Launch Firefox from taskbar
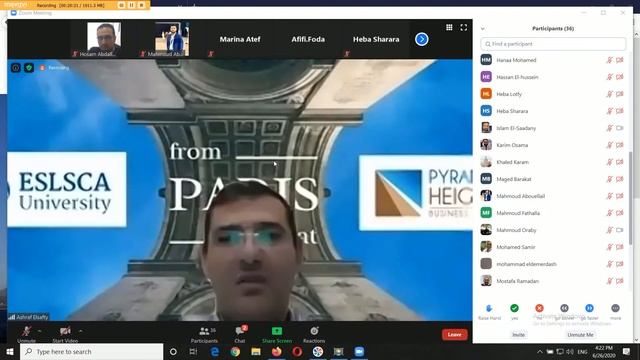The image size is (640, 360). point(277,351)
